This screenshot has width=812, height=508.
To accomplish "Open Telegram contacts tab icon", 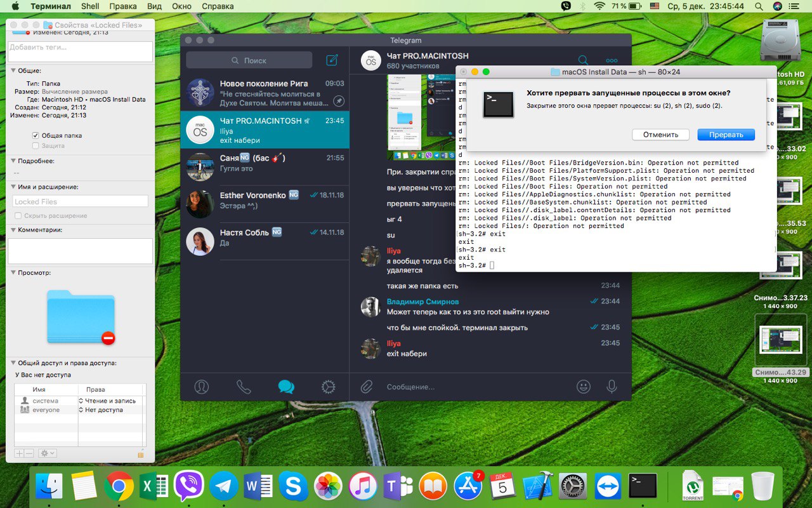I will (202, 386).
